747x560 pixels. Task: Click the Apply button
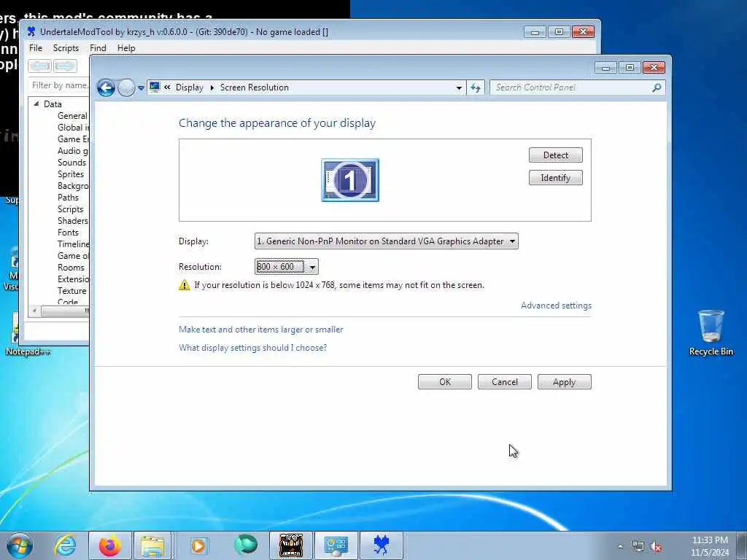(565, 382)
